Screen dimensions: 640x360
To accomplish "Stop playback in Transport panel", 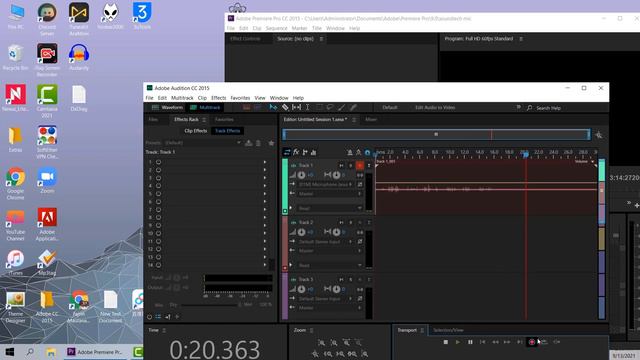I will click(446, 342).
